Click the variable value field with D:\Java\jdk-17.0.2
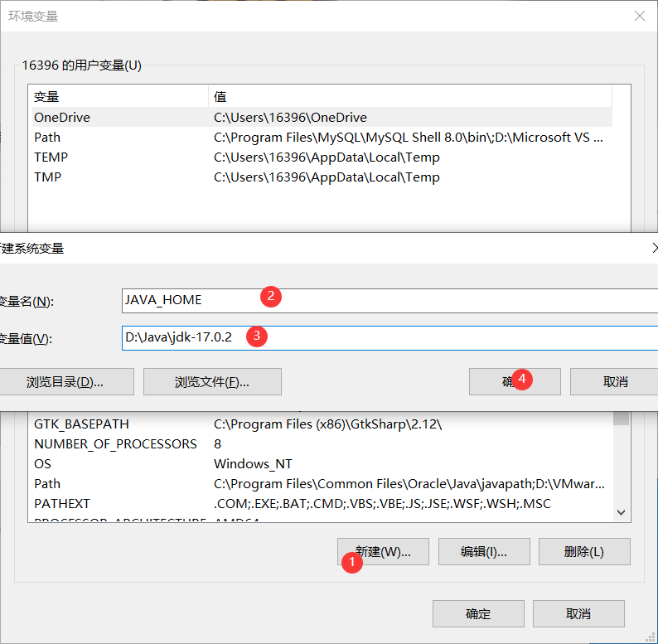 389,338
